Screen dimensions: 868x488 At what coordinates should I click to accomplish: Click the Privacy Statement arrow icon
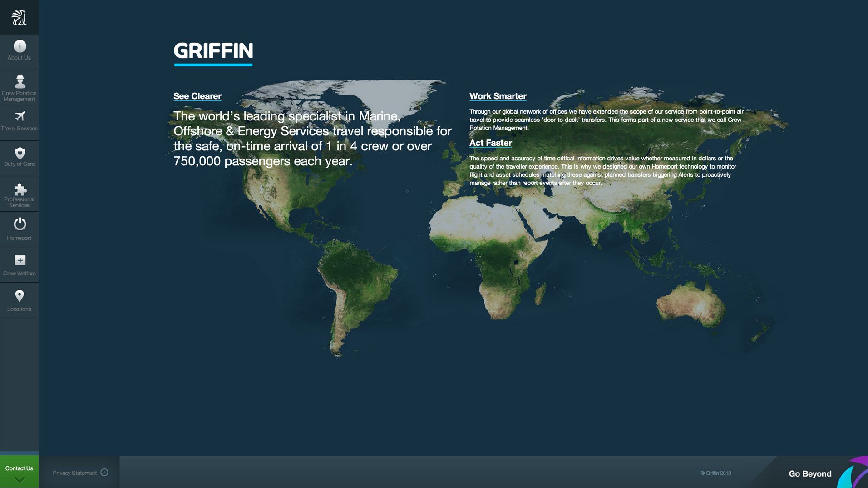104,472
